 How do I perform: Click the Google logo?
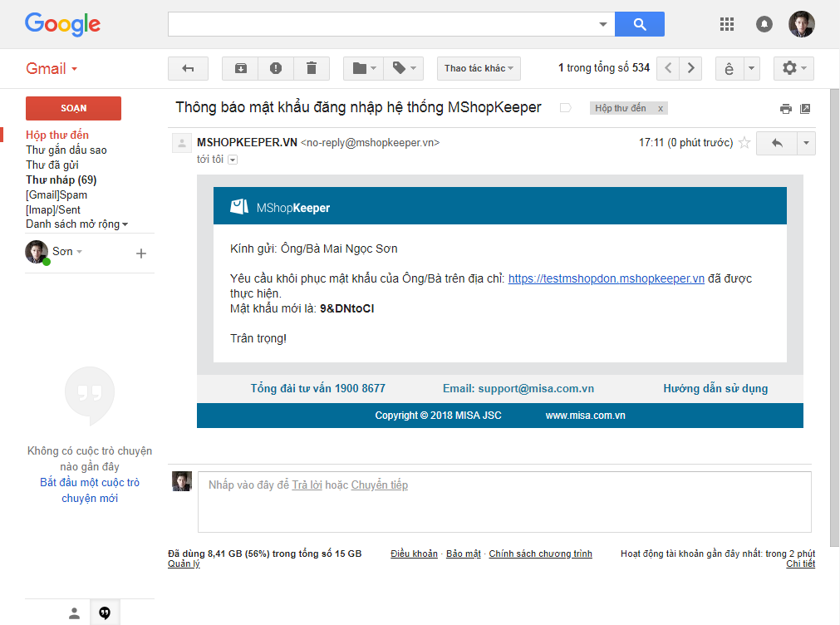click(62, 24)
